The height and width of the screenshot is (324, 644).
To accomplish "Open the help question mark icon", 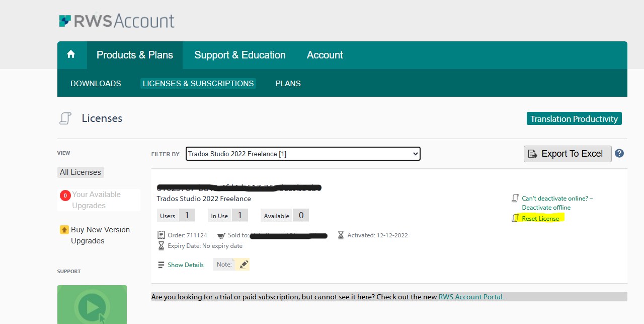I will point(619,154).
